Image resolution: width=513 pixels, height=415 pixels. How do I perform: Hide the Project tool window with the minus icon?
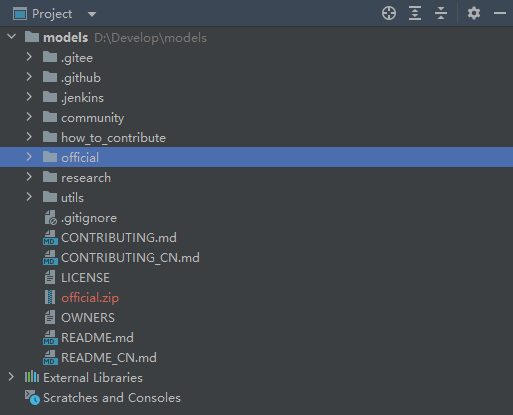tap(500, 14)
